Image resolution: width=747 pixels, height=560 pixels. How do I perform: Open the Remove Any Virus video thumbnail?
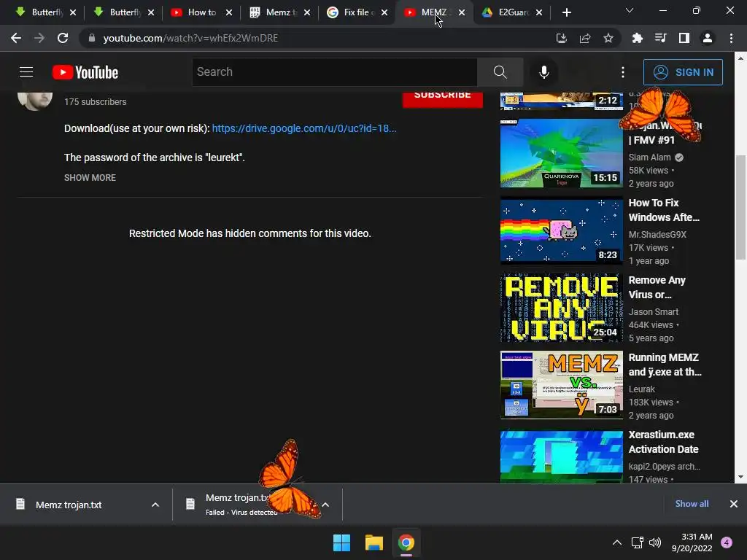coord(561,308)
